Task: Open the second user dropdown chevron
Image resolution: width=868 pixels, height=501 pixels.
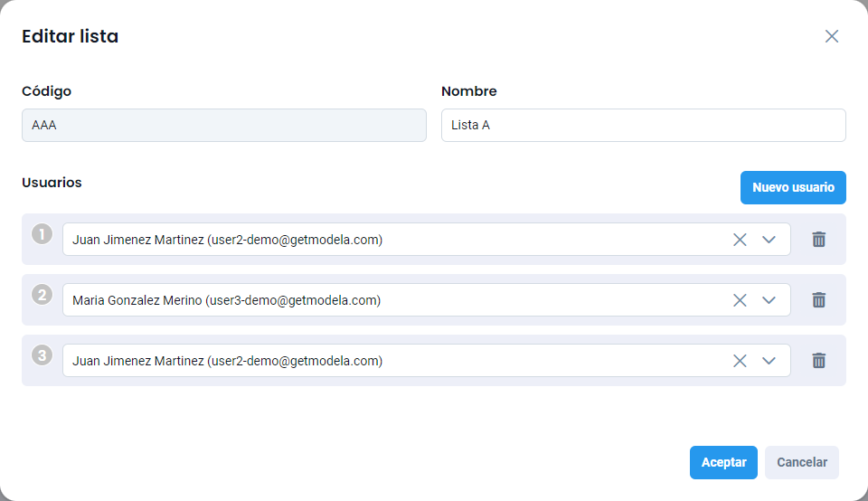Action: click(769, 300)
